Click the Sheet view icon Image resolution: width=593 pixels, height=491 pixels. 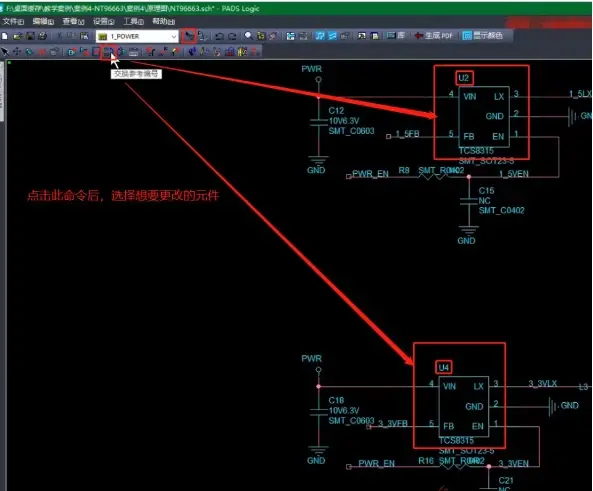point(261,36)
